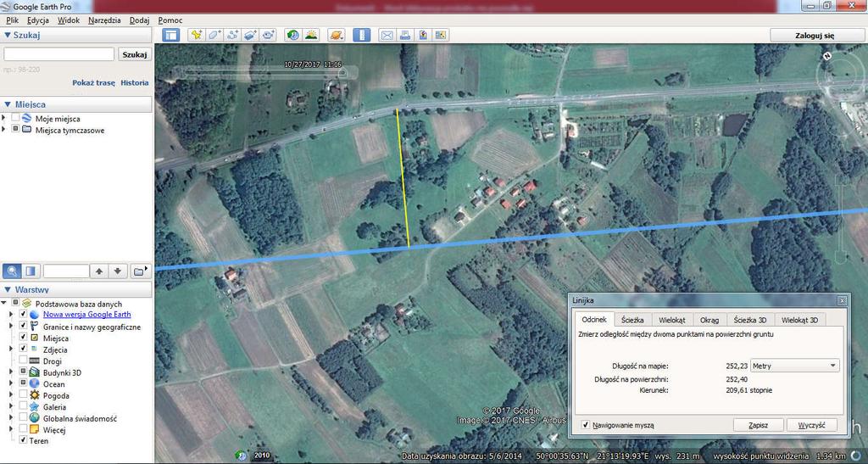The height and width of the screenshot is (464, 868).
Task: Print the current view icon
Action: (x=404, y=35)
